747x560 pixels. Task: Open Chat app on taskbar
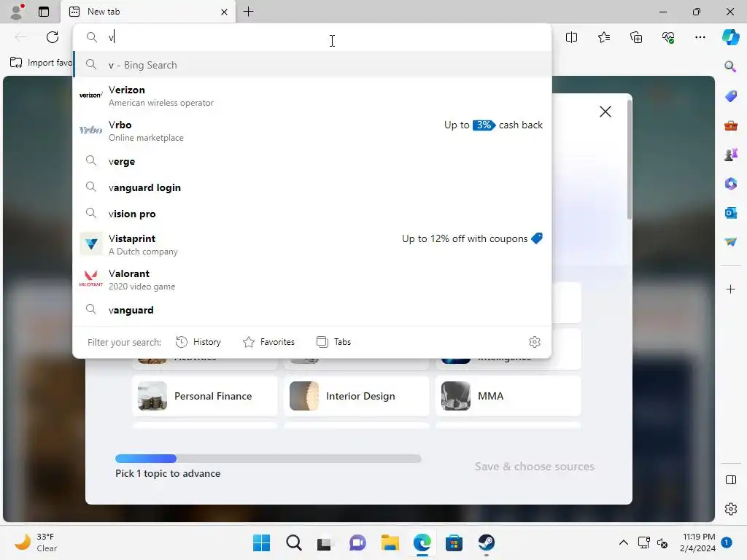pos(357,542)
